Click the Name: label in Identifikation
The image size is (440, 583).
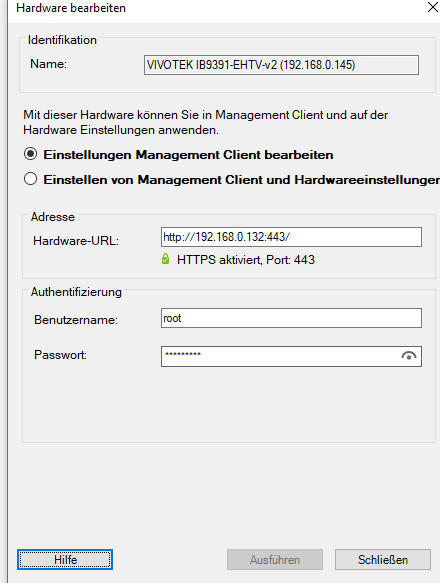[48, 64]
